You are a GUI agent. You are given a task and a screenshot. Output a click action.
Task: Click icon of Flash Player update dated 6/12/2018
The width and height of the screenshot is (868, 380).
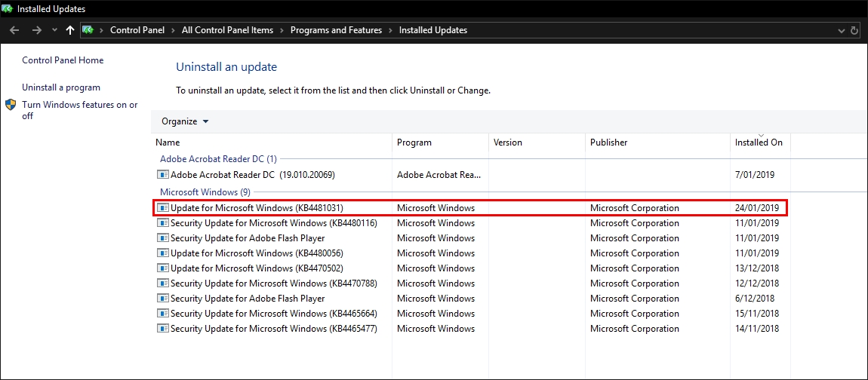coord(163,298)
